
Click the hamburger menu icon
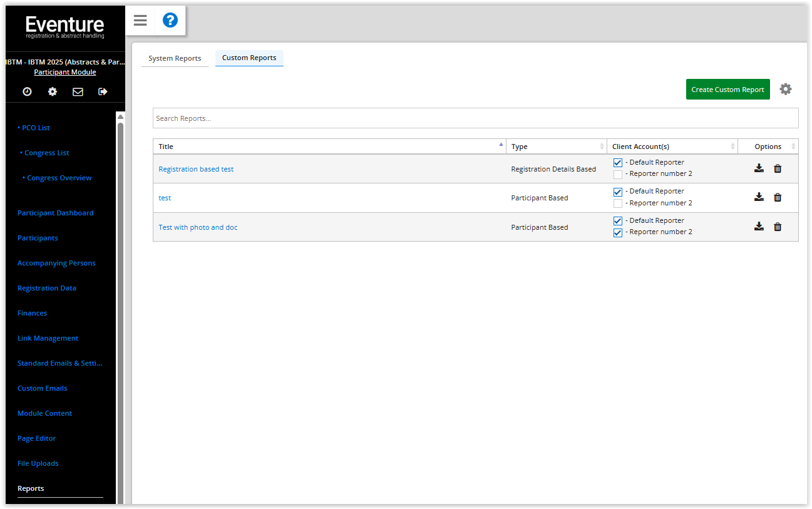140,21
